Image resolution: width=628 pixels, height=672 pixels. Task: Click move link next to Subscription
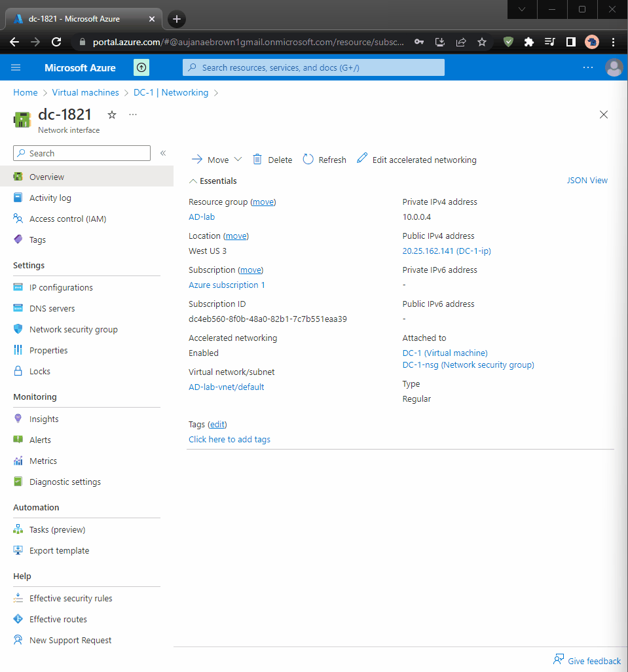(251, 270)
